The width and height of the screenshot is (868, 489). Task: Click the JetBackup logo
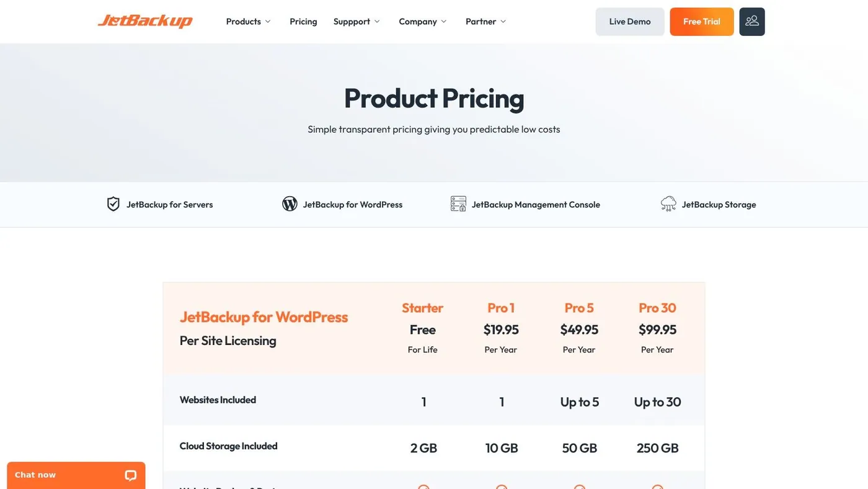[145, 21]
